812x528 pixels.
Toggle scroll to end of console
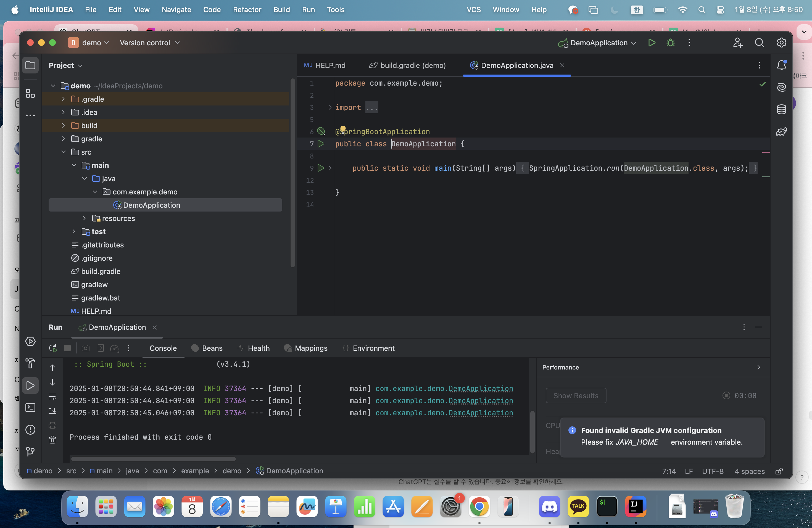click(52, 411)
